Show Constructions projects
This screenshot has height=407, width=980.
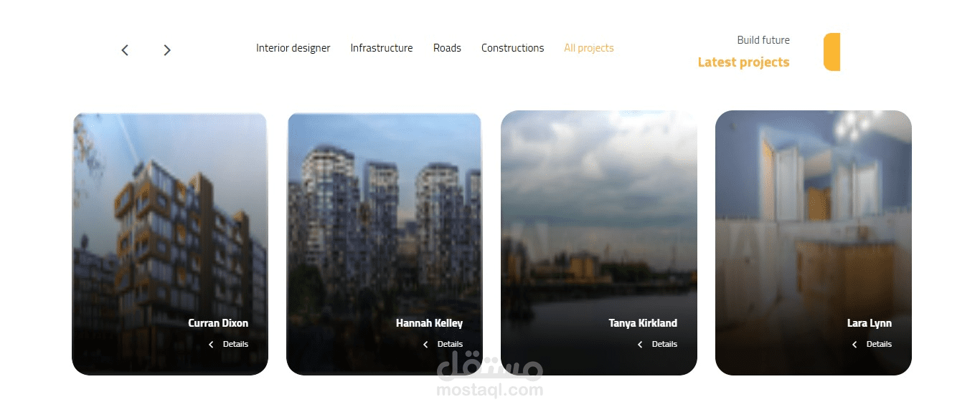tap(512, 48)
